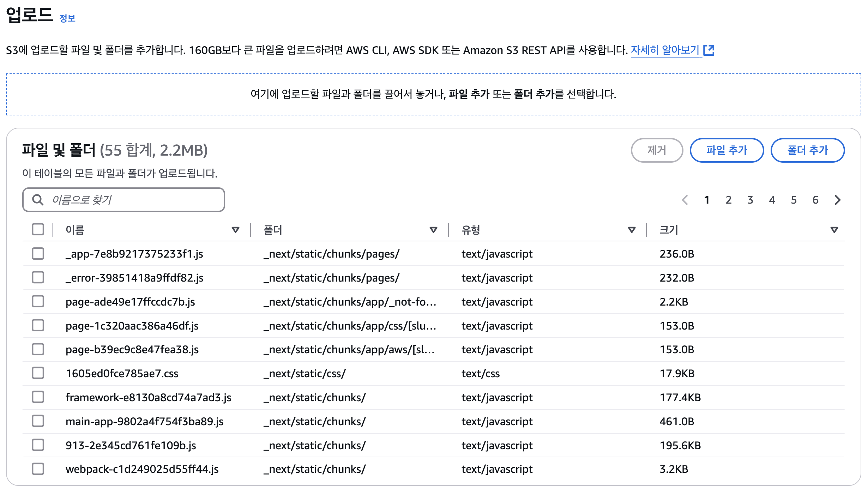
Task: Toggle the select-all header checkbox
Action: click(38, 229)
